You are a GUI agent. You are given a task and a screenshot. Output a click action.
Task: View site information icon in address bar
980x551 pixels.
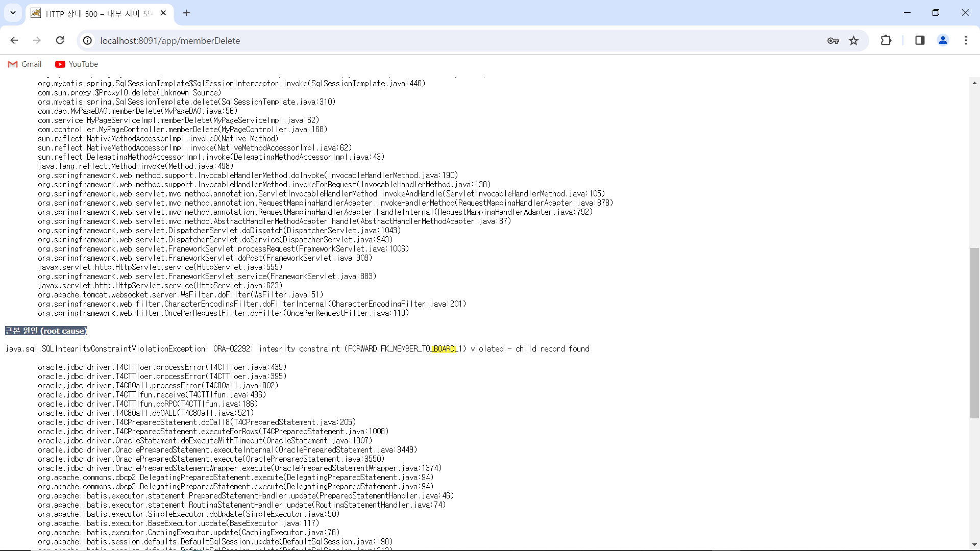pyautogui.click(x=88, y=40)
